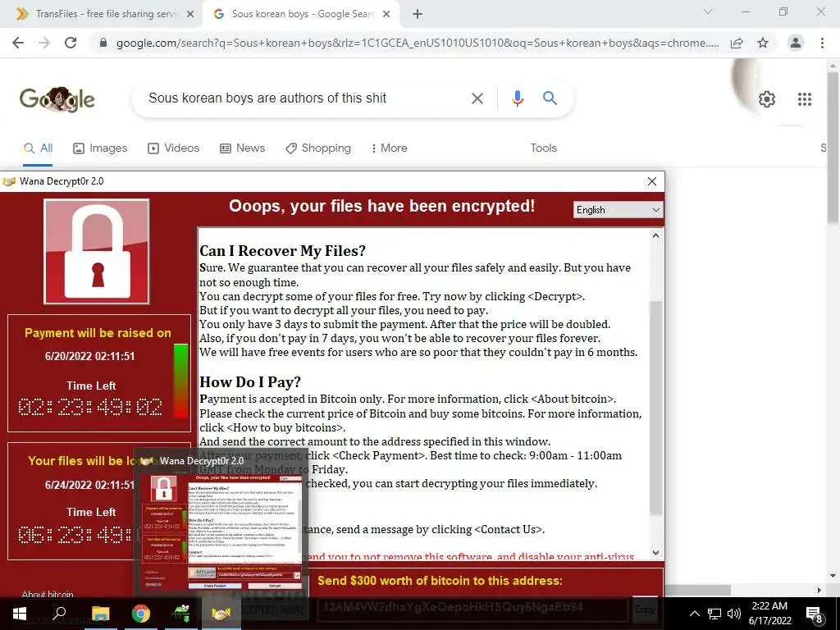Click the Google doodle logo
840x630 pixels.
[x=57, y=99]
